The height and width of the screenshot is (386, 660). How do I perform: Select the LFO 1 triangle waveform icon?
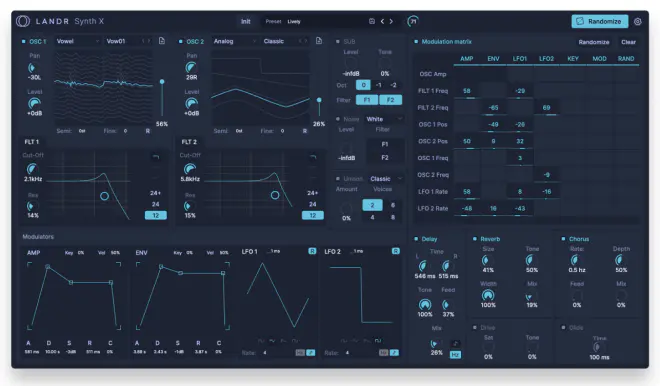point(272,341)
